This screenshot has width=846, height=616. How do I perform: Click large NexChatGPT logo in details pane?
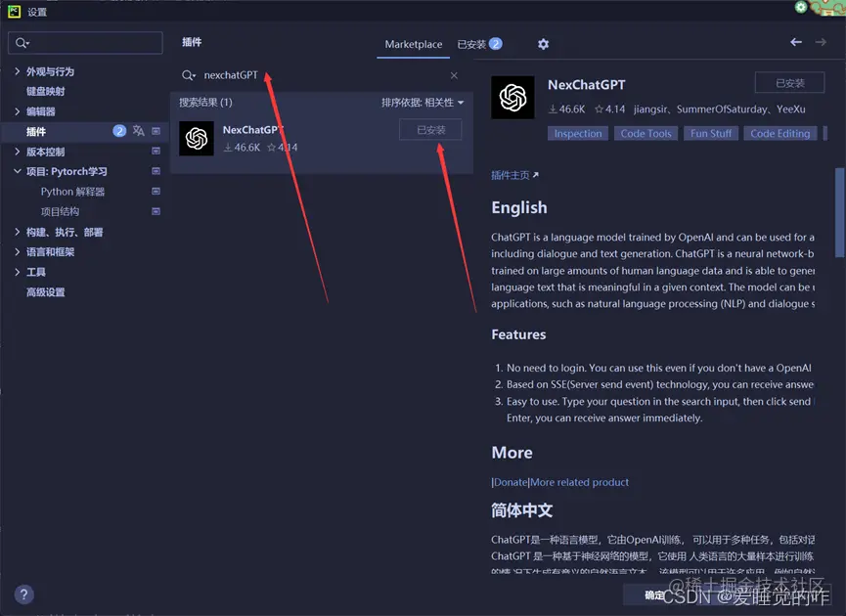point(512,98)
